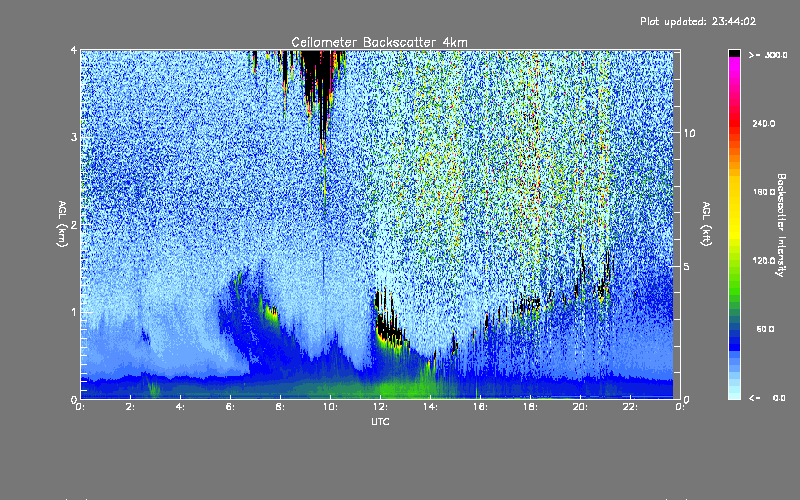Click the 'Backscatter Intensity' colorbar label
Viewport: 800px width, 500px height.
(781, 225)
